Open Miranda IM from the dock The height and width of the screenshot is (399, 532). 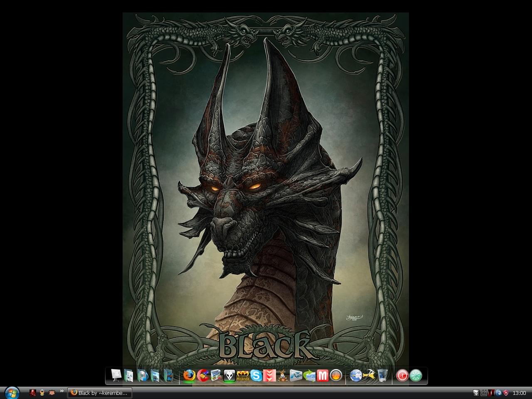(x=243, y=376)
